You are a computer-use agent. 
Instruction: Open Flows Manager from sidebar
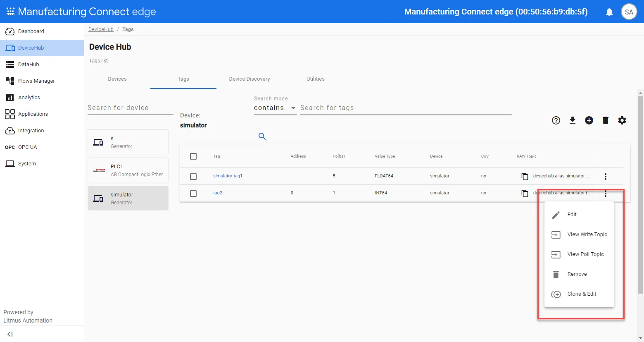pyautogui.click(x=42, y=81)
